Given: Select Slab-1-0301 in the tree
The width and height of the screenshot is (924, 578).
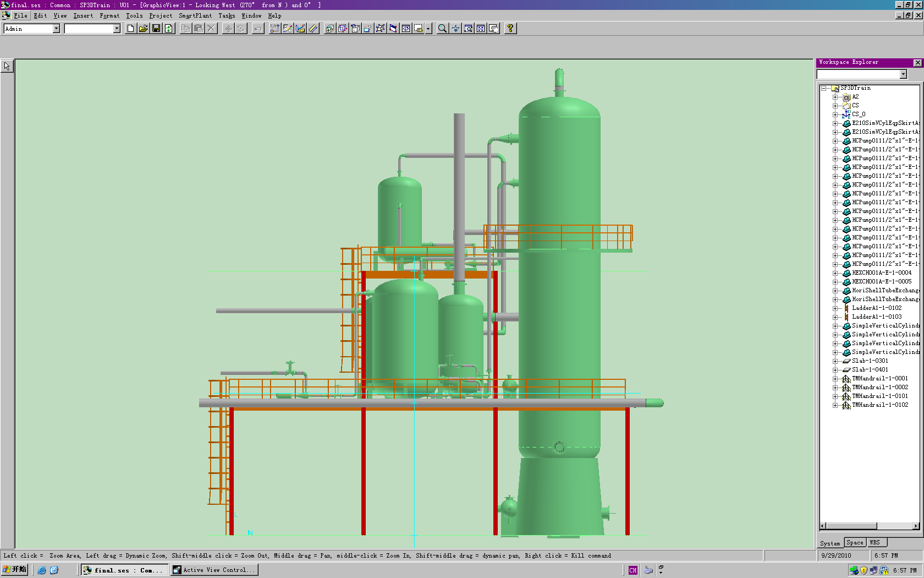Looking at the screenshot, I should coord(870,361).
